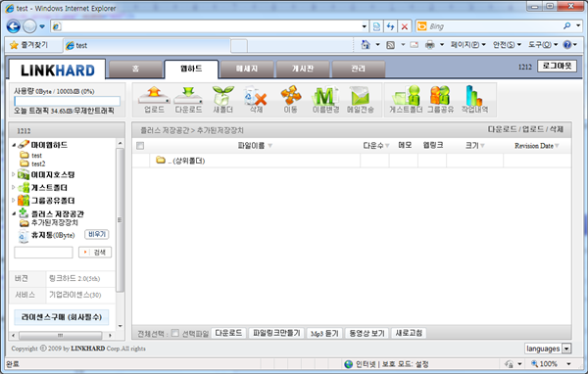This screenshot has height=374, width=588.
Task: Click the Bing search magnifier icon
Action: tap(566, 25)
